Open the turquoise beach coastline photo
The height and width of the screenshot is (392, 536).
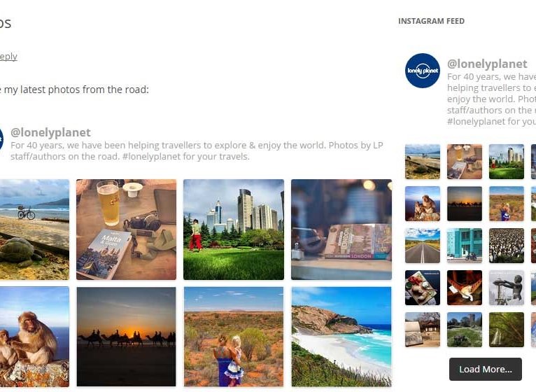(x=341, y=337)
